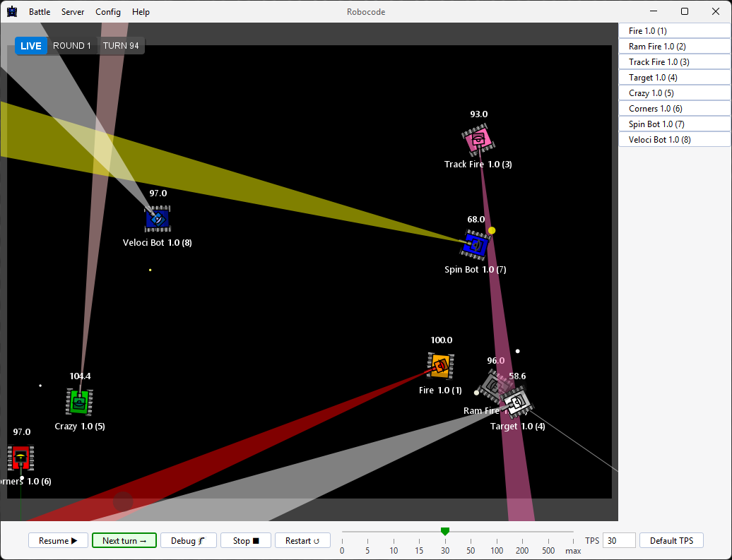This screenshot has width=732, height=560.
Task: Click the LIVE status badge
Action: tap(31, 46)
